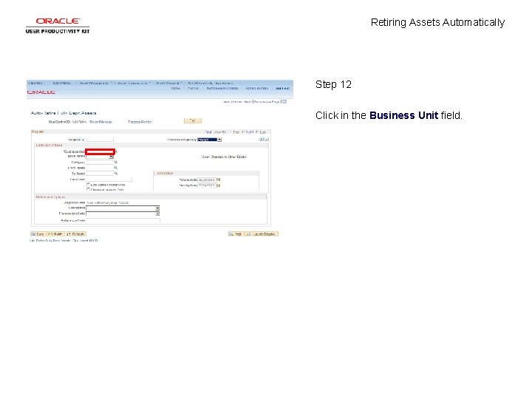Open the Book Name dropdown

(111, 157)
